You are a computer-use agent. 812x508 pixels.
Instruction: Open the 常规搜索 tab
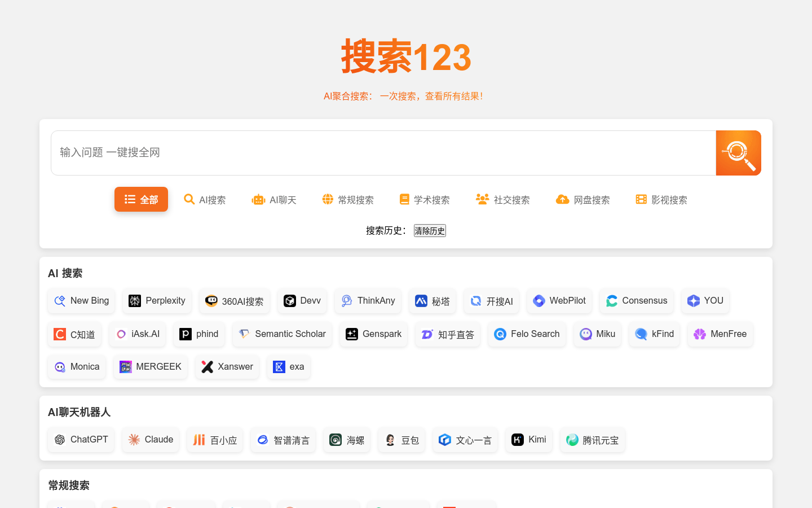coord(348,199)
